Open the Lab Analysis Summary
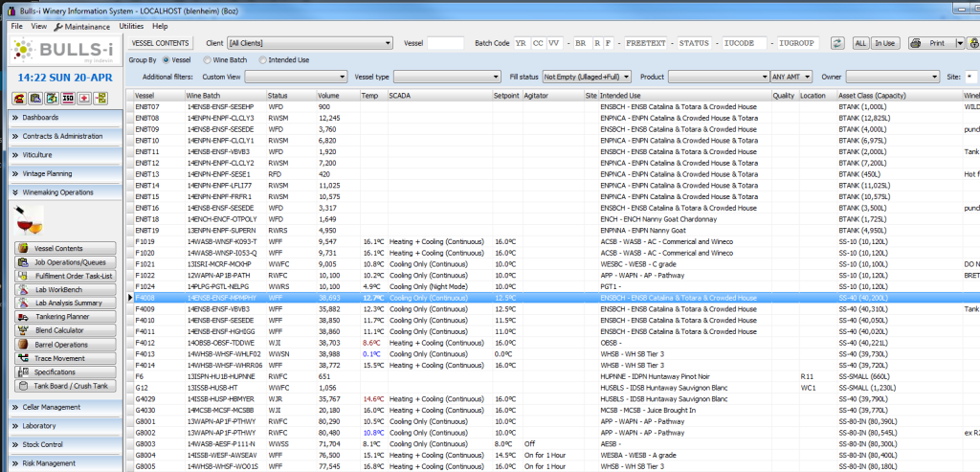980x472 pixels. click(x=65, y=303)
